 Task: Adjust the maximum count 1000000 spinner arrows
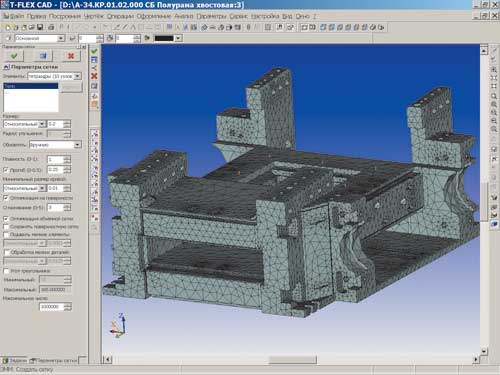pos(68,307)
